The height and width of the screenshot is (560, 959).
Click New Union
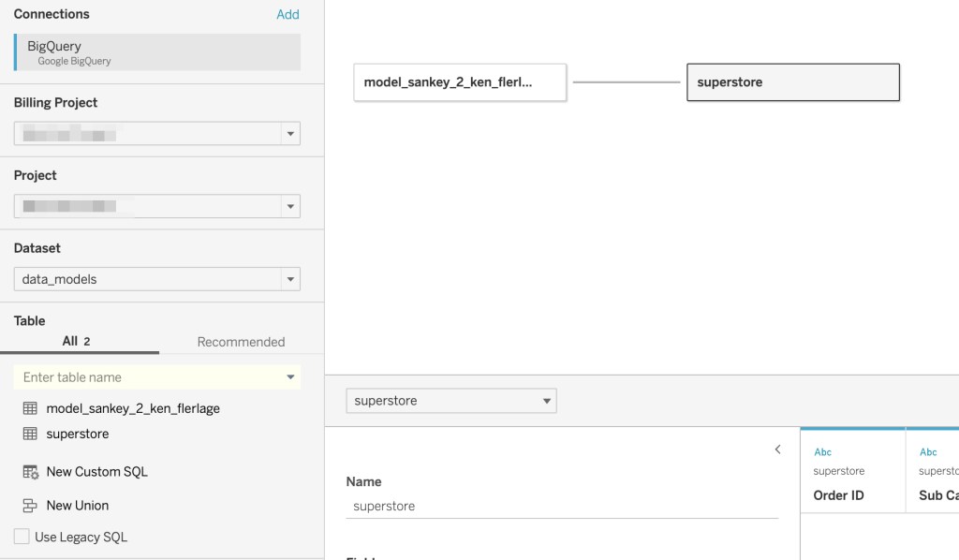(x=78, y=506)
